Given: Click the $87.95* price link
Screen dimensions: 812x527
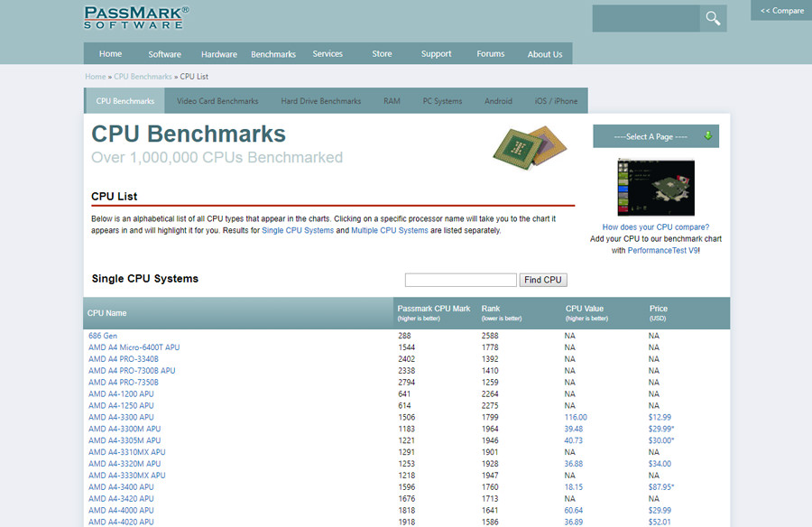Looking at the screenshot, I should pyautogui.click(x=660, y=487).
